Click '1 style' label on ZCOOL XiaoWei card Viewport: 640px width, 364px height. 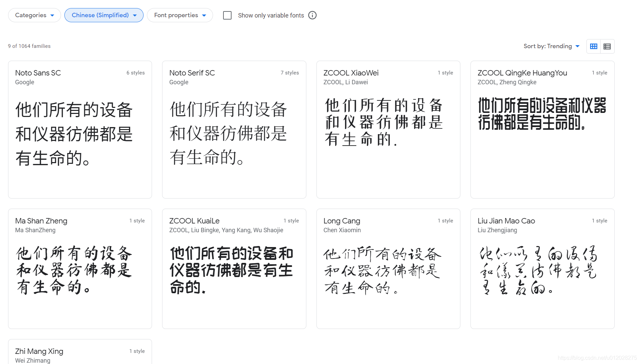pos(445,73)
